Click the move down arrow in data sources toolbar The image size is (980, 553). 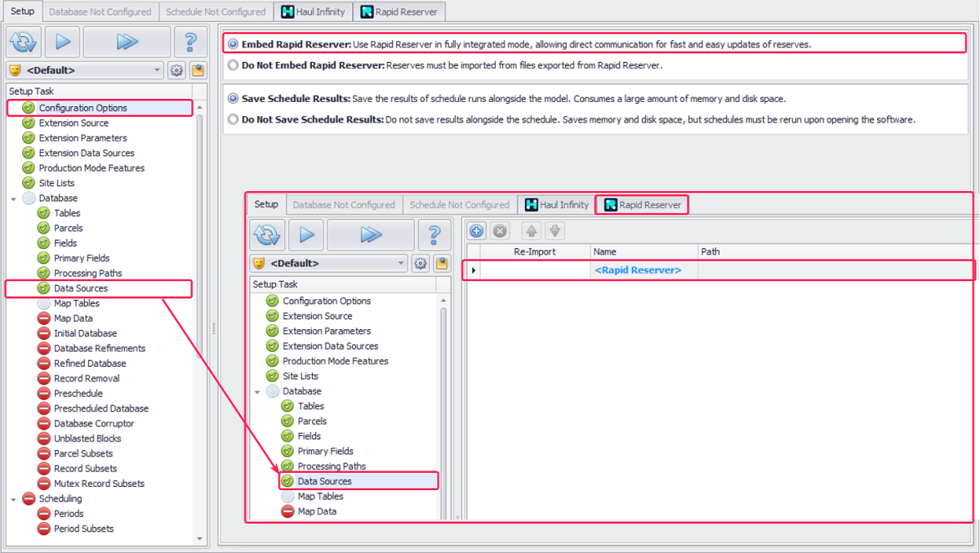pos(554,231)
